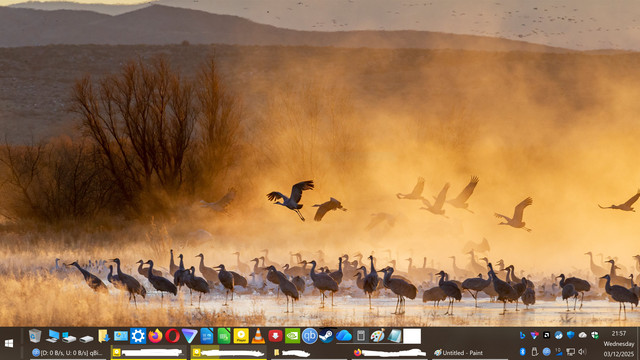
Task: Open the Bluetooth tray icon
Action: 522,351
